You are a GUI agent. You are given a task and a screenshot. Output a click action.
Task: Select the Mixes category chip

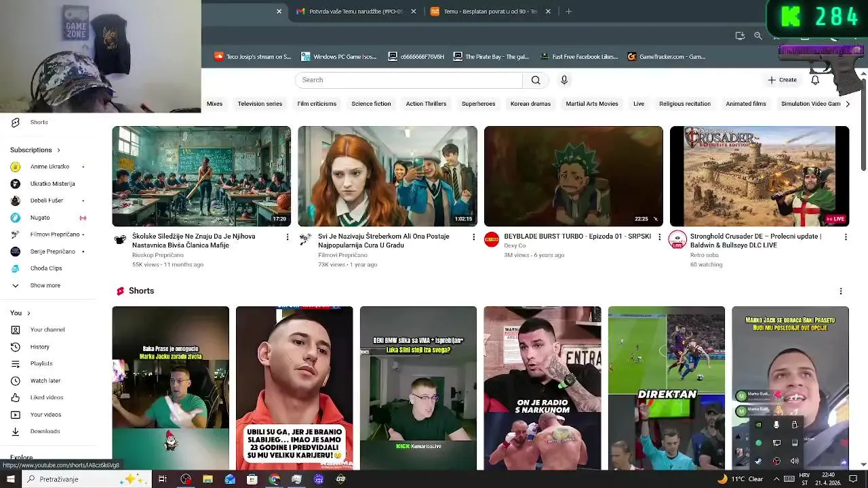214,104
